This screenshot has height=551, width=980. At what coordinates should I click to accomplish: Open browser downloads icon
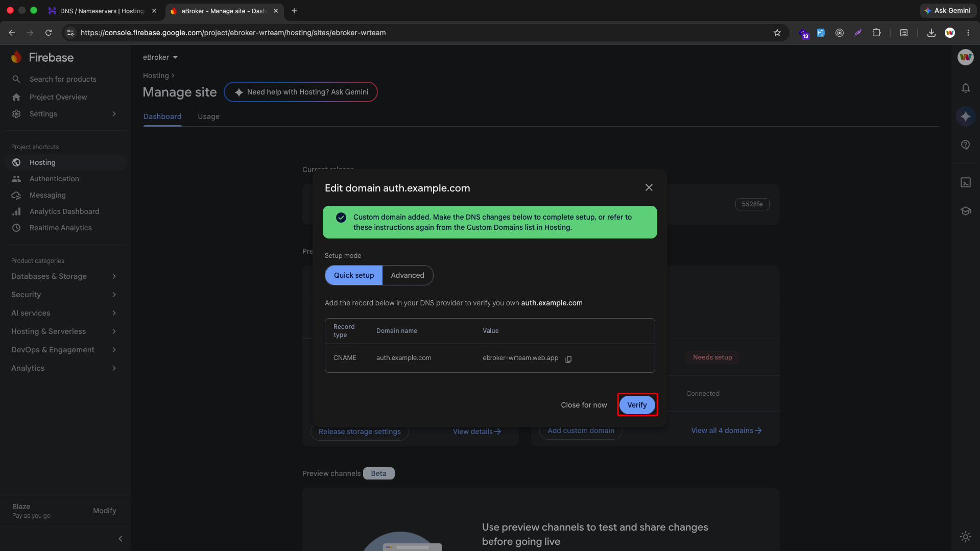(x=931, y=33)
